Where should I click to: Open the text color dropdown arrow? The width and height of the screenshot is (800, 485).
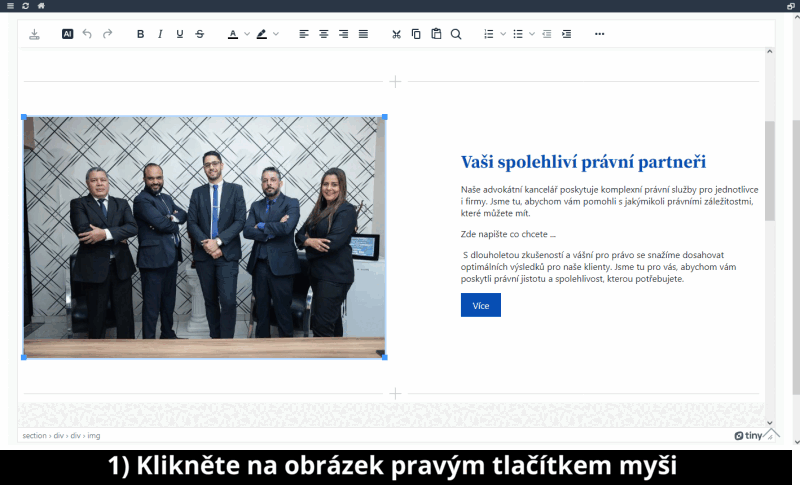pyautogui.click(x=247, y=34)
